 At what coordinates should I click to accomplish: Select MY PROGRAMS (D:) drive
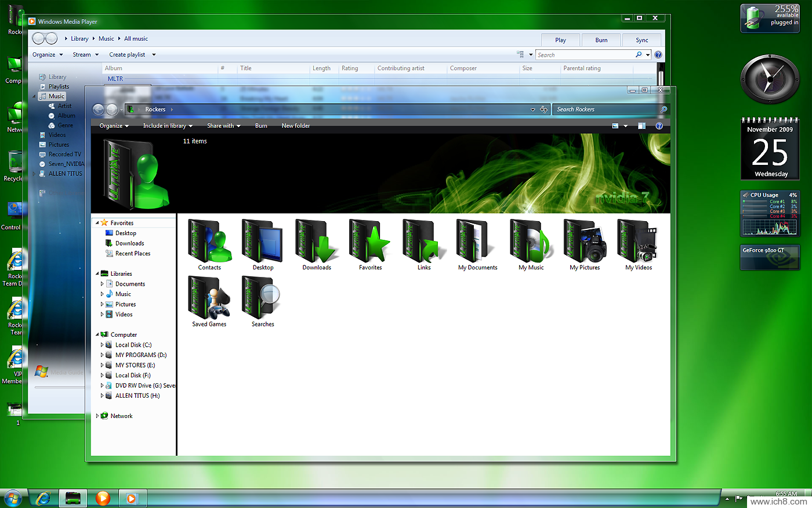tap(141, 355)
